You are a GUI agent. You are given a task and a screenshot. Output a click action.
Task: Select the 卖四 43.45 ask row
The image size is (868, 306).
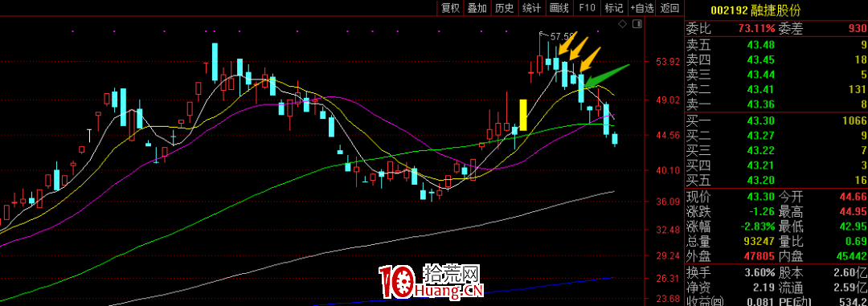click(776, 59)
